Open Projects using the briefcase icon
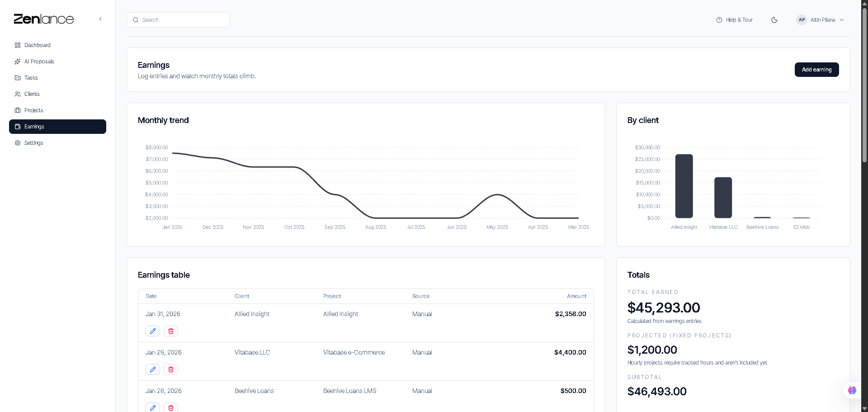868x412 pixels. (17, 110)
